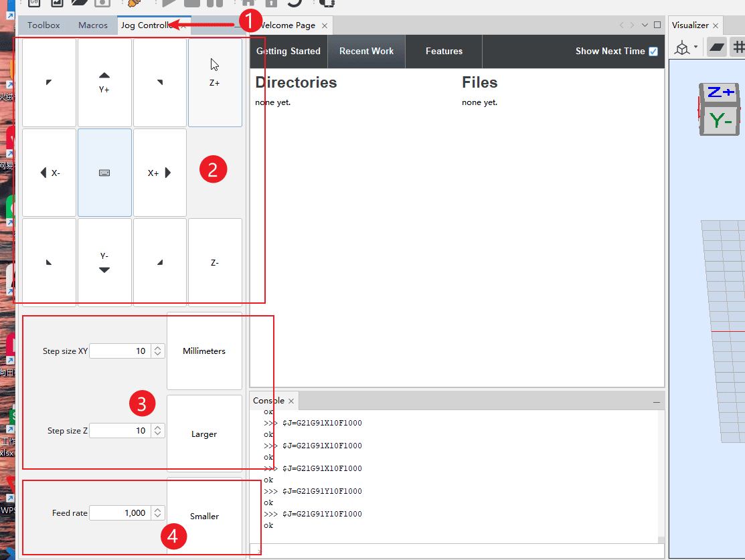Uncheck the Show Next Time checkbox

[653, 52]
